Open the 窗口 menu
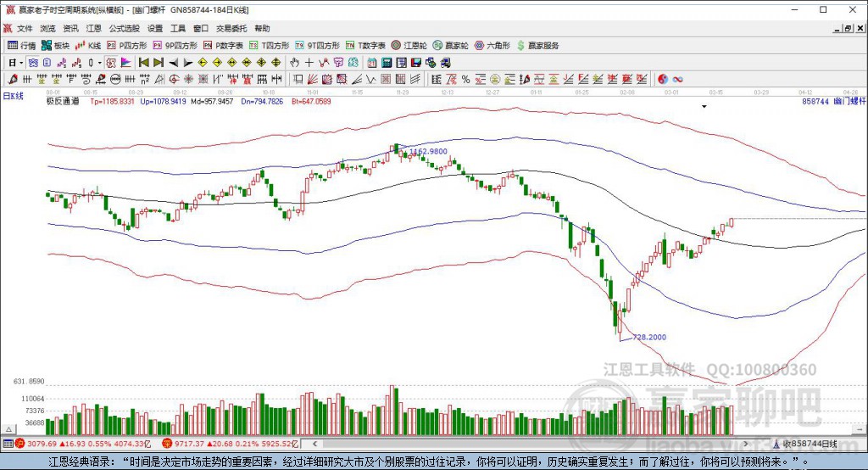This screenshot has height=470, width=868. [201, 28]
